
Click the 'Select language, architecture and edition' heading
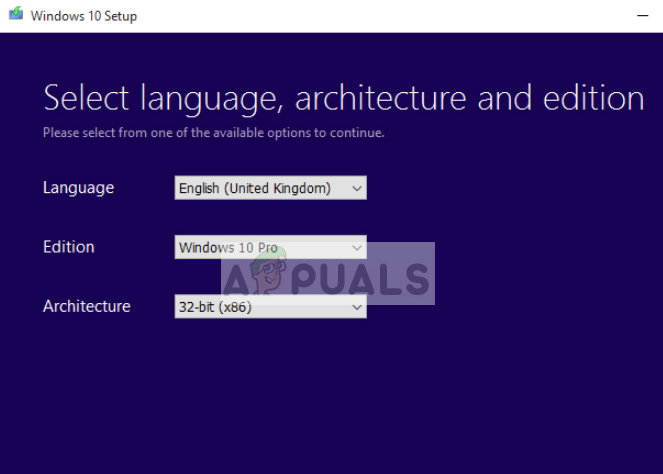point(344,99)
